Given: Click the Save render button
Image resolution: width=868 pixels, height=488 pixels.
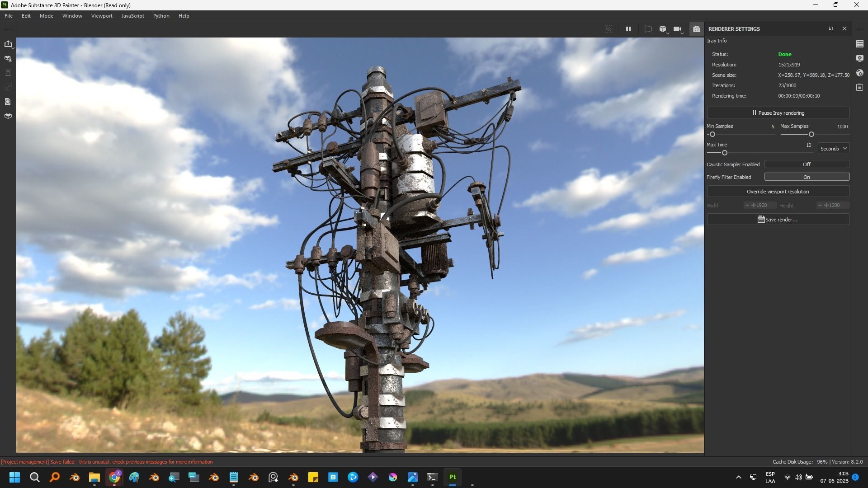Looking at the screenshot, I should coord(778,220).
